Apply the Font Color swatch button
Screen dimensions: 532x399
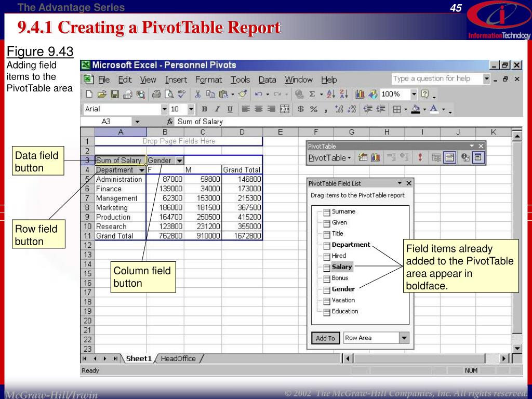point(434,109)
